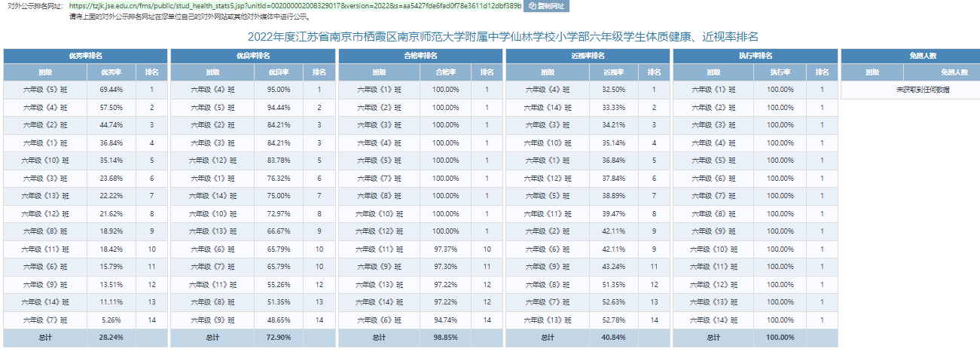The image size is (980, 364).
Task: Click the 15.79% cell
Action: coord(111,267)
